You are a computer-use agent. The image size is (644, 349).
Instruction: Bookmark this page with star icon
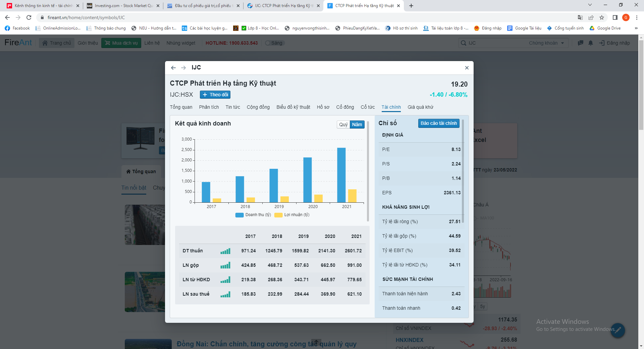click(x=602, y=17)
